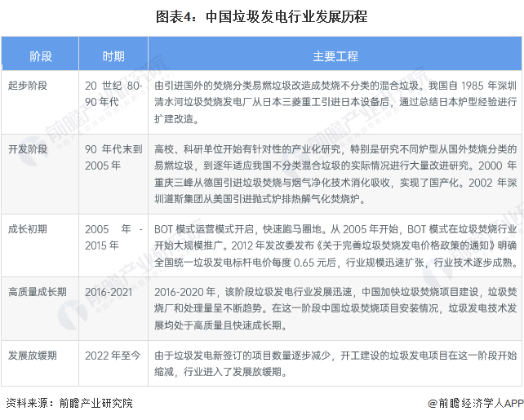Click the 2016-2021 period cell

click(109, 291)
